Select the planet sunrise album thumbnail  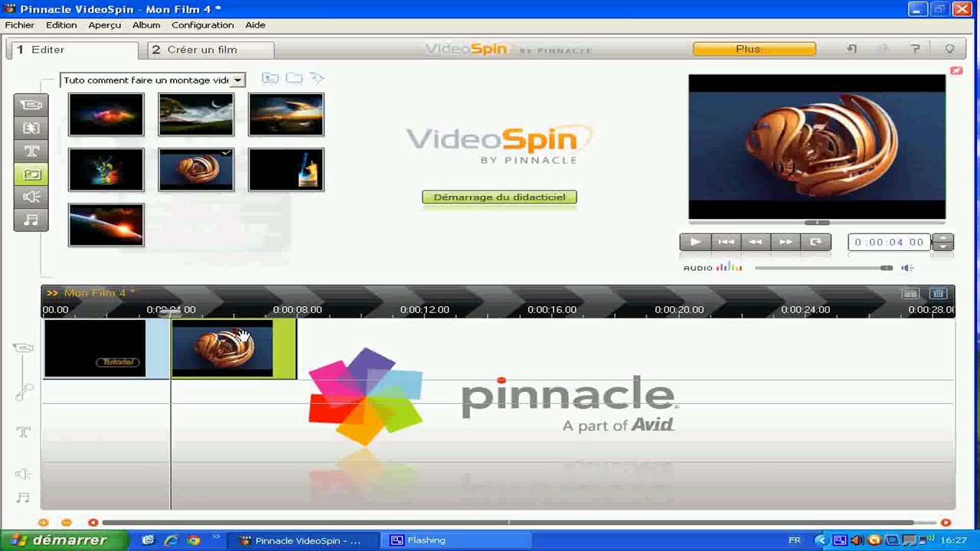(x=106, y=225)
